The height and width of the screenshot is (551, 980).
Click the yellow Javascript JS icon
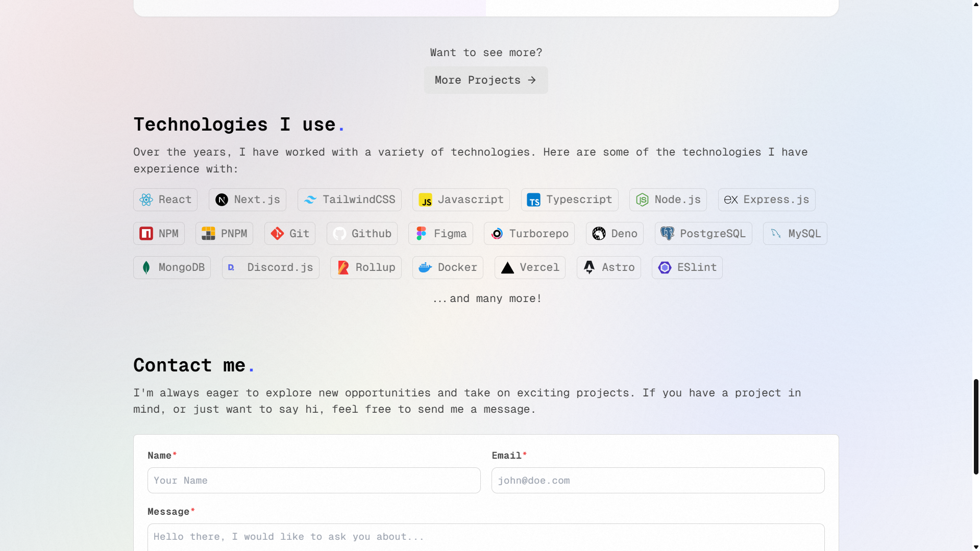coord(425,200)
